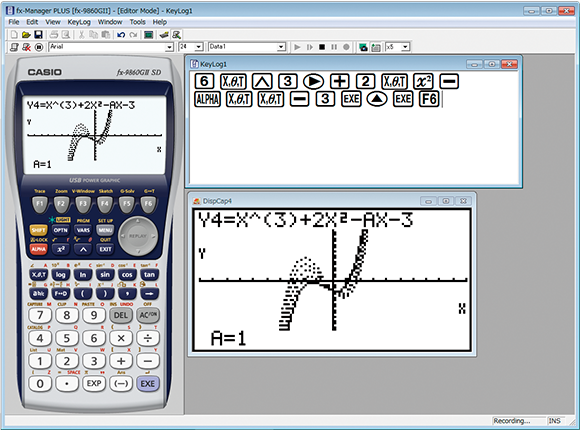Click the Save floppy disk icon
Viewport: 580px width, 439px height.
[38, 35]
